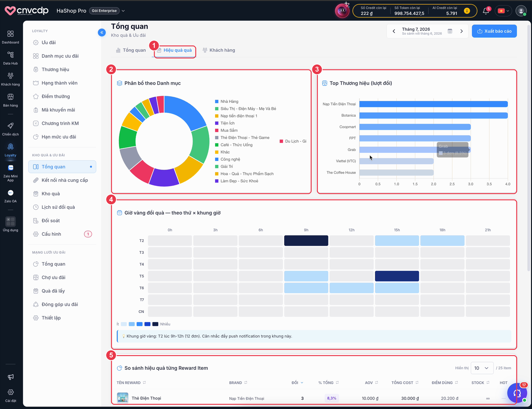
Task: Open Chiến dịch rocket icon
Action: click(10, 129)
